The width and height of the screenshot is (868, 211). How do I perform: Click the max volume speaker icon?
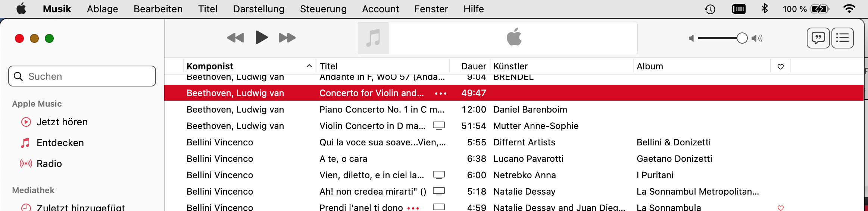click(757, 38)
